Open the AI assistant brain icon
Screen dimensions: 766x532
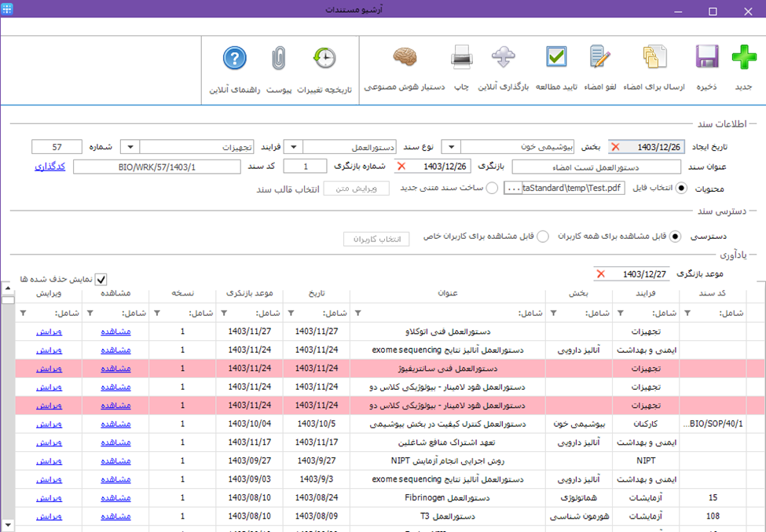[x=405, y=57]
